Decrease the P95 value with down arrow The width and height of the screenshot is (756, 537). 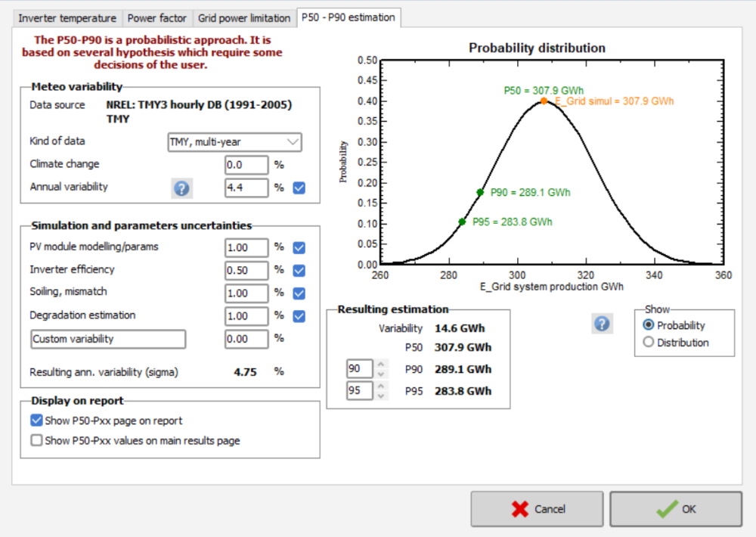[x=382, y=394]
